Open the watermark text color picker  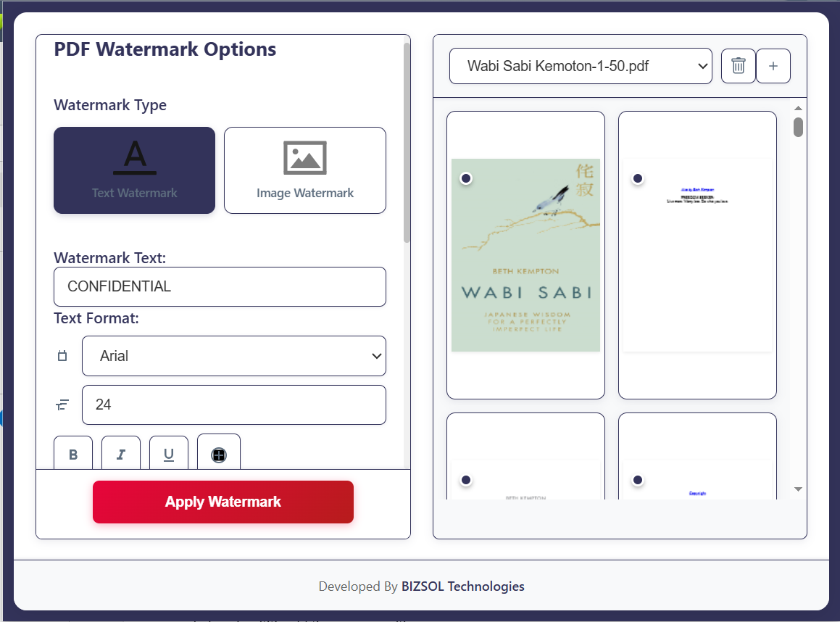(x=219, y=455)
